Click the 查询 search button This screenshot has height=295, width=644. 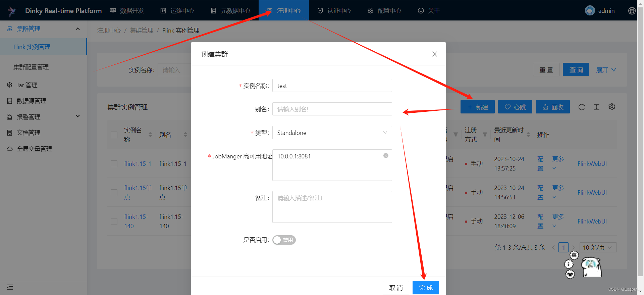click(576, 69)
